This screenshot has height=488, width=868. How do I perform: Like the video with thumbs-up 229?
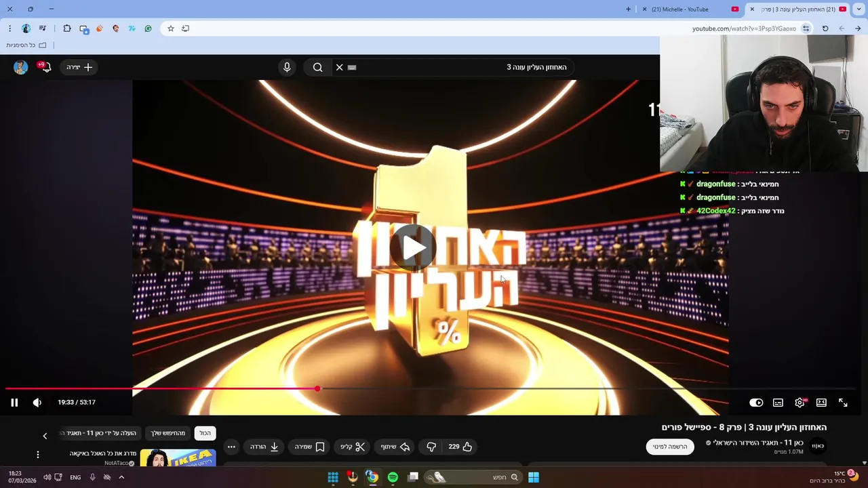coord(460,447)
